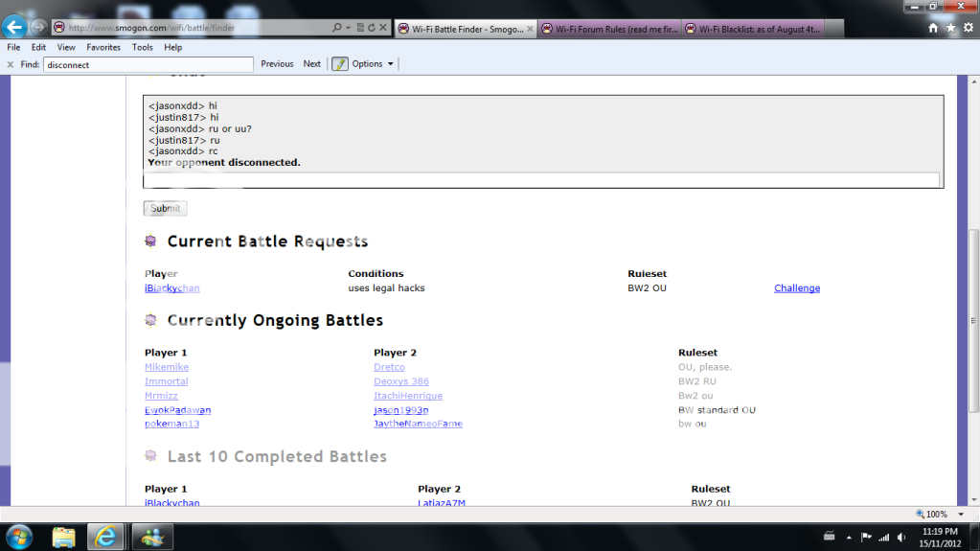The height and width of the screenshot is (551, 980).
Task: Toggle the Compatibility View icon in address bar
Action: click(360, 28)
